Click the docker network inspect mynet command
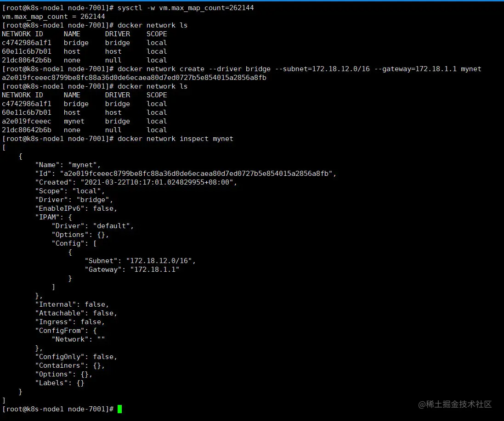The image size is (504, 421). [175, 138]
